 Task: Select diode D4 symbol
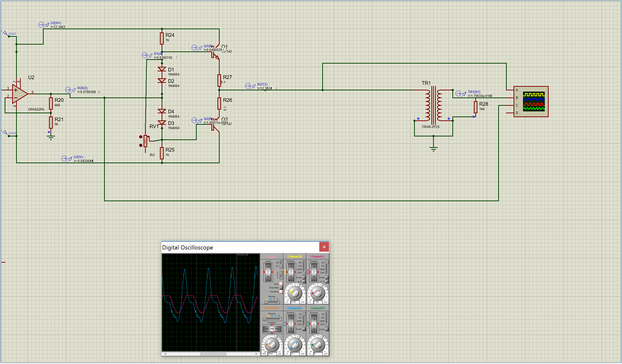coord(162,111)
